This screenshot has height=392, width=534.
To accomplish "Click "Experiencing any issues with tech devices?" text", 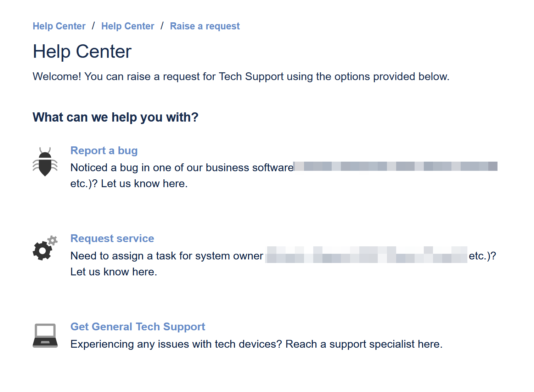I will coord(176,344).
